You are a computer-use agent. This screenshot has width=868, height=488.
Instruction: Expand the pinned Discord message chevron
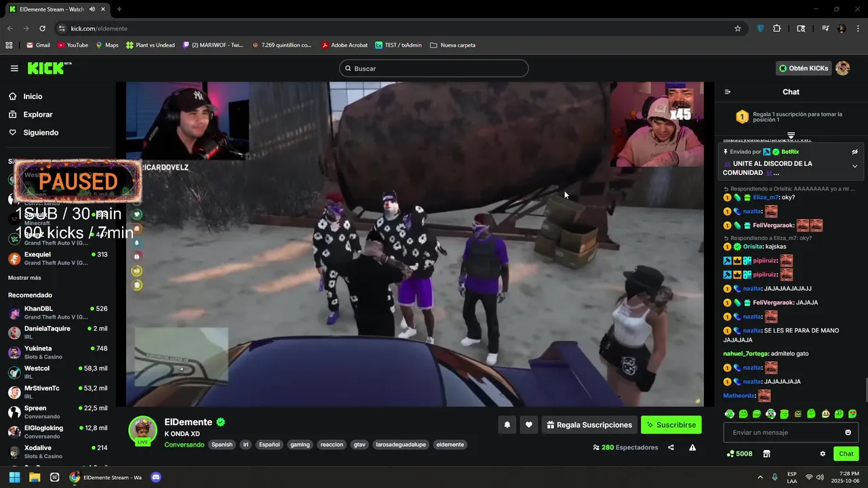click(854, 166)
